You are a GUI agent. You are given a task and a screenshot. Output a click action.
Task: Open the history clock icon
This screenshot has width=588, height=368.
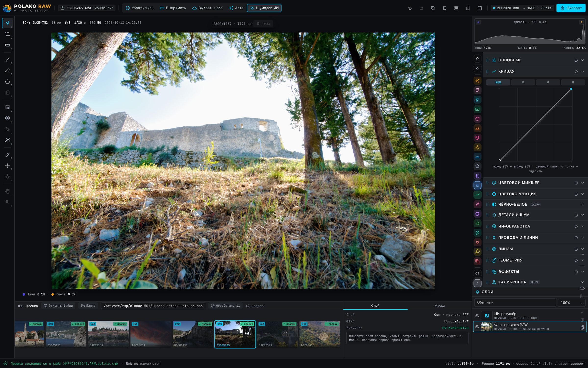tap(433, 8)
